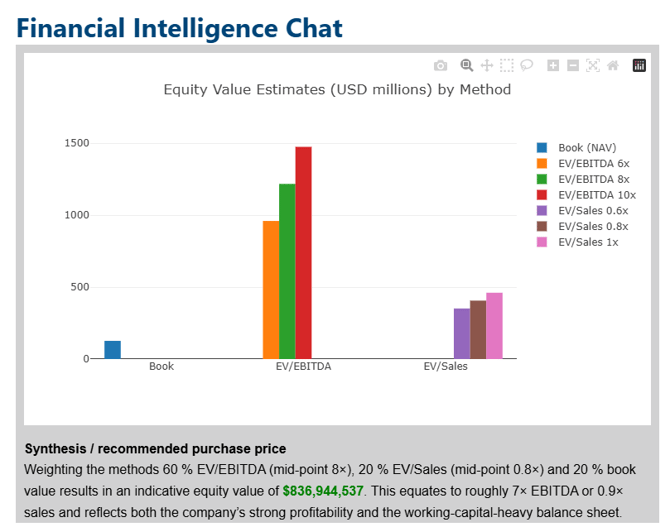Toggle EV/EBITDA 10x legend entry
The width and height of the screenshot is (670, 527).
tap(596, 194)
